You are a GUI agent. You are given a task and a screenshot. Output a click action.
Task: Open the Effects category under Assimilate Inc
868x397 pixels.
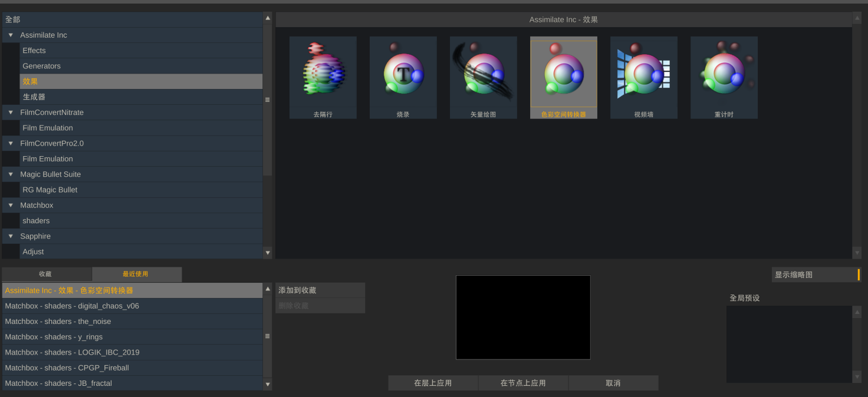141,51
